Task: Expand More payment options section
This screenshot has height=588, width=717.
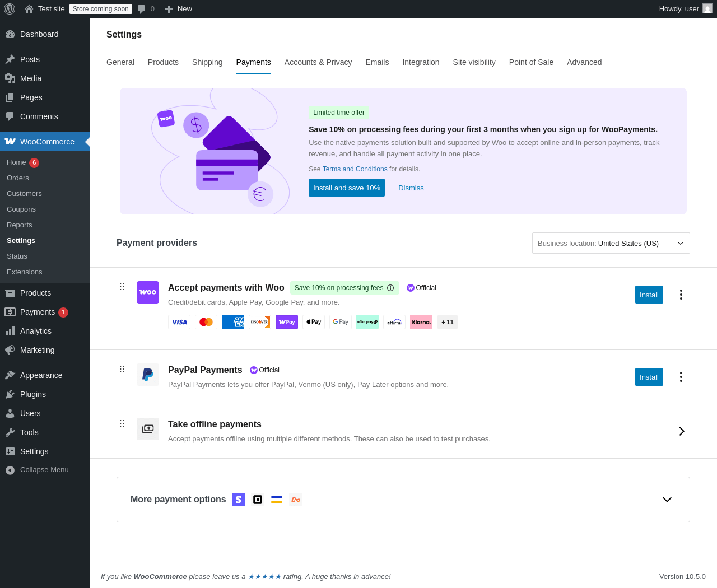Action: click(667, 500)
